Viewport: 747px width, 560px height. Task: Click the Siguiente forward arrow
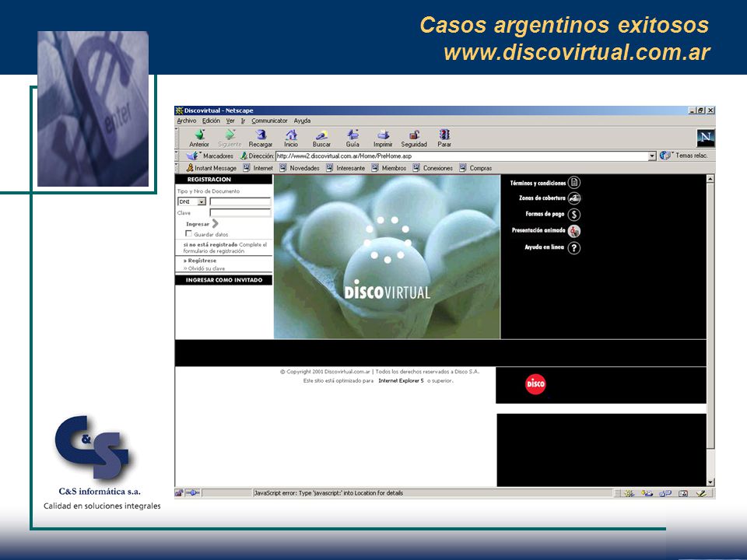(230, 138)
